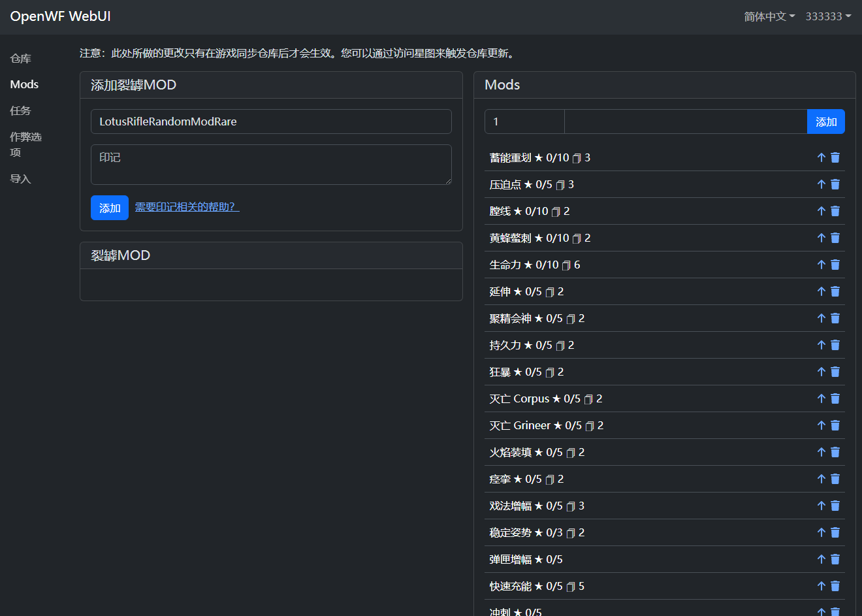This screenshot has width=862, height=616.
Task: Delete the 狂暴 mod entry
Action: (835, 371)
